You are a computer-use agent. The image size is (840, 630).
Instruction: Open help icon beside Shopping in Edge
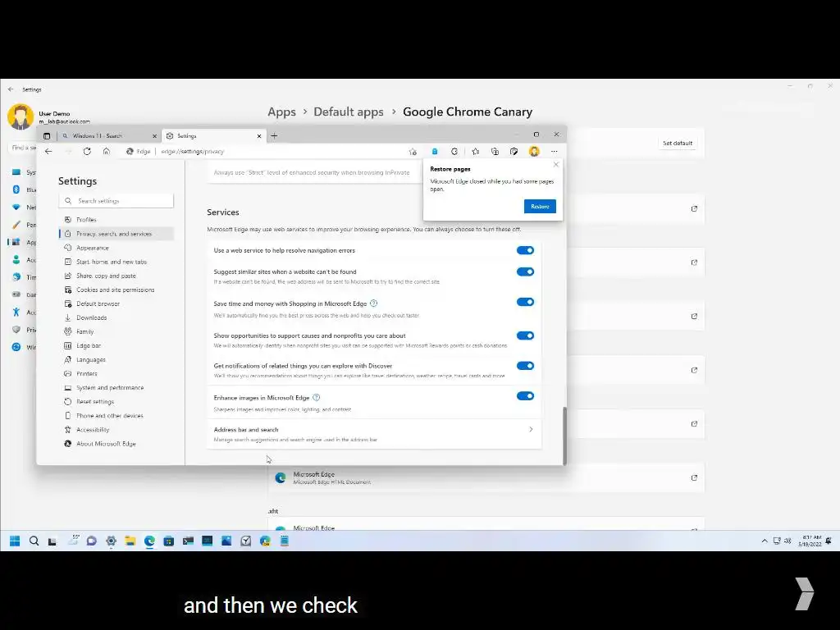coord(374,304)
